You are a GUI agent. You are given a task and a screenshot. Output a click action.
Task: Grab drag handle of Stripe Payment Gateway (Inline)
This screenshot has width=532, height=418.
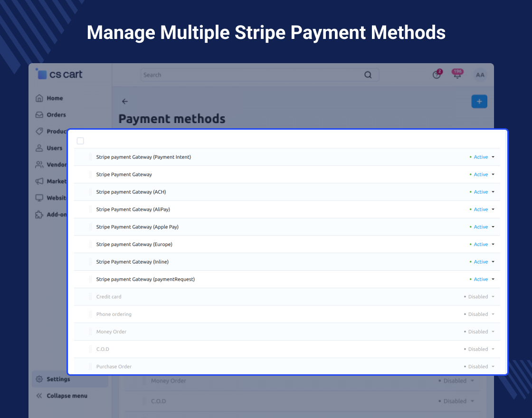(90, 262)
